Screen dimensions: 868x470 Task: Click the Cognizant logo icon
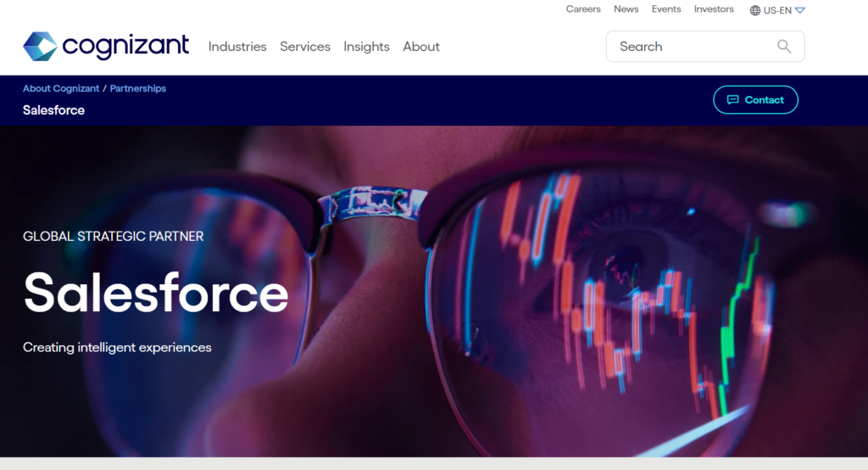point(40,47)
